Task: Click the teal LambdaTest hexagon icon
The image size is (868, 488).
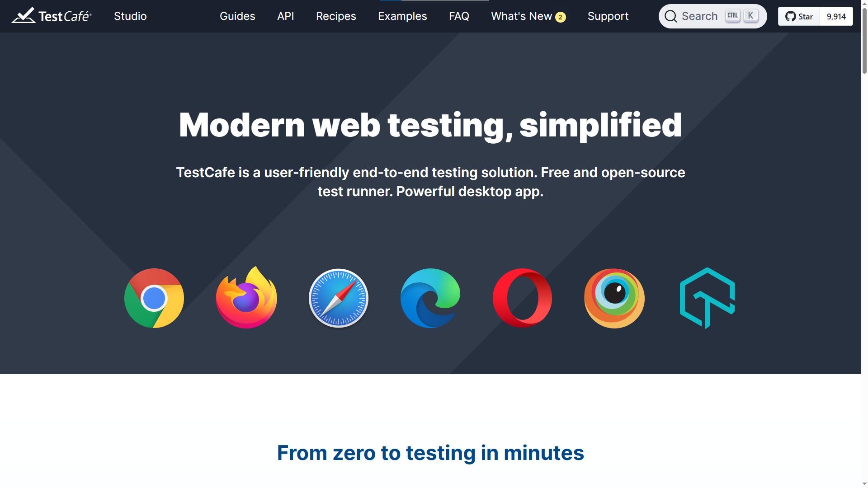Action: coord(708,298)
